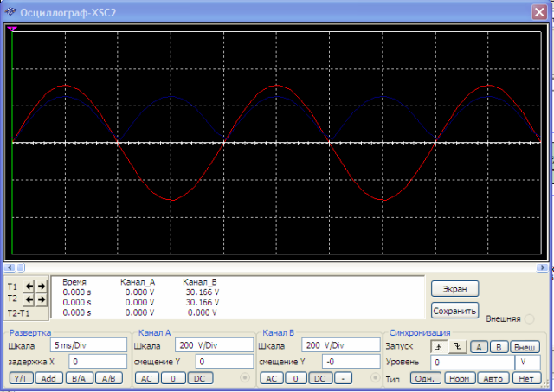Move cursor T1 right with the arrow
Screen dimensions: 554x392
[x=42, y=286]
